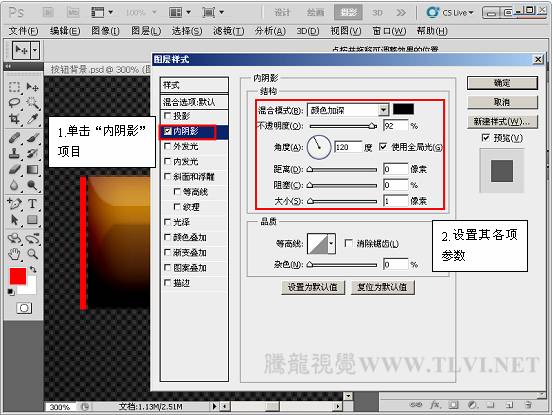This screenshot has width=553, height=415.
Task: Expand more workspaces chevron
Action: pos(401,13)
